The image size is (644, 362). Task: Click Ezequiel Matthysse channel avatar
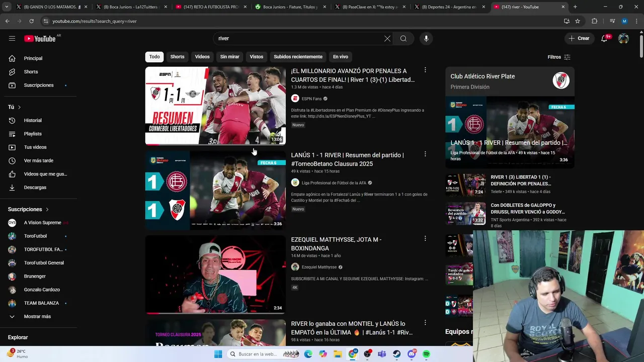pyautogui.click(x=295, y=267)
